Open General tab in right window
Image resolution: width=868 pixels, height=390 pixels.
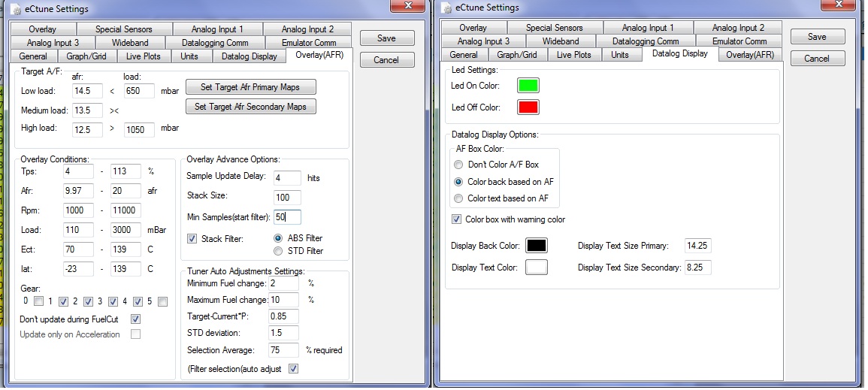pos(464,54)
